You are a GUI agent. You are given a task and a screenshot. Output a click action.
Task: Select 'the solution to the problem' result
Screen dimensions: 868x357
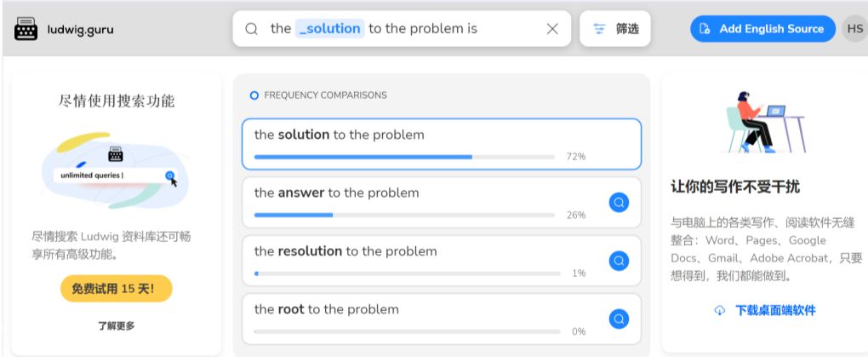tap(441, 143)
